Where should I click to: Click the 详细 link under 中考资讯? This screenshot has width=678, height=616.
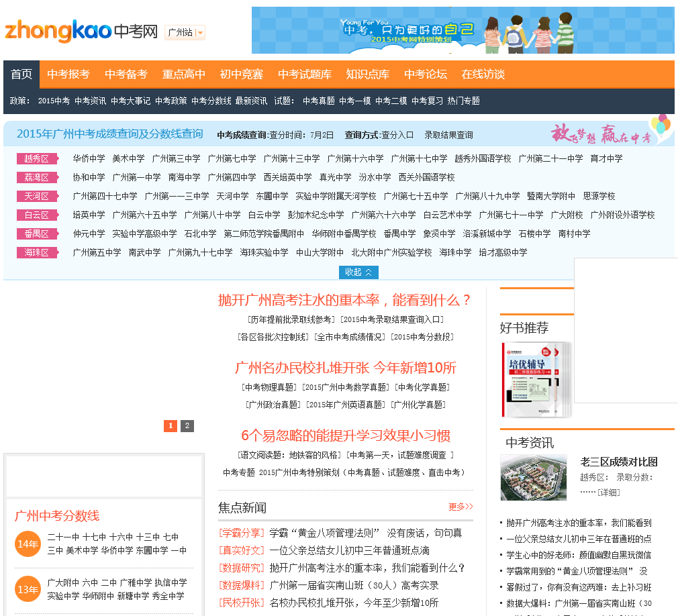click(x=609, y=493)
